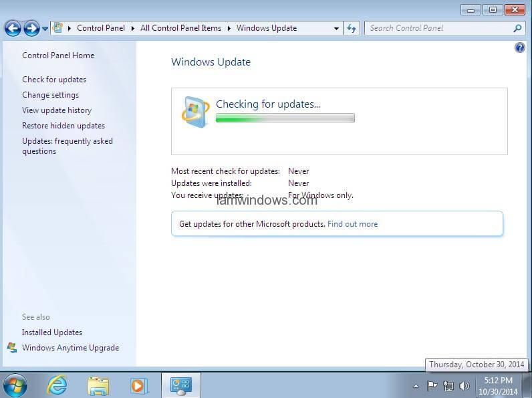Click Check for updates link
532x398 pixels.
54,80
